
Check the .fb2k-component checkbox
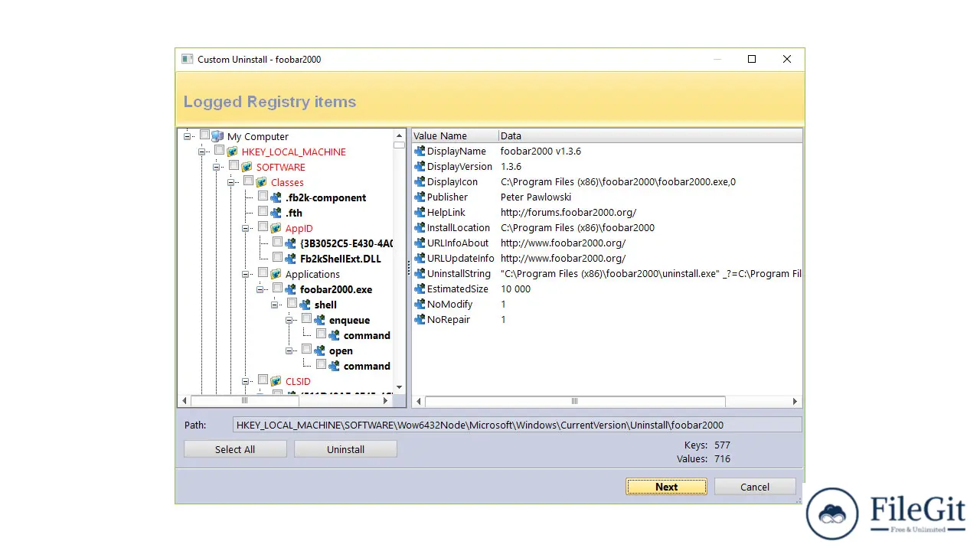coord(263,196)
